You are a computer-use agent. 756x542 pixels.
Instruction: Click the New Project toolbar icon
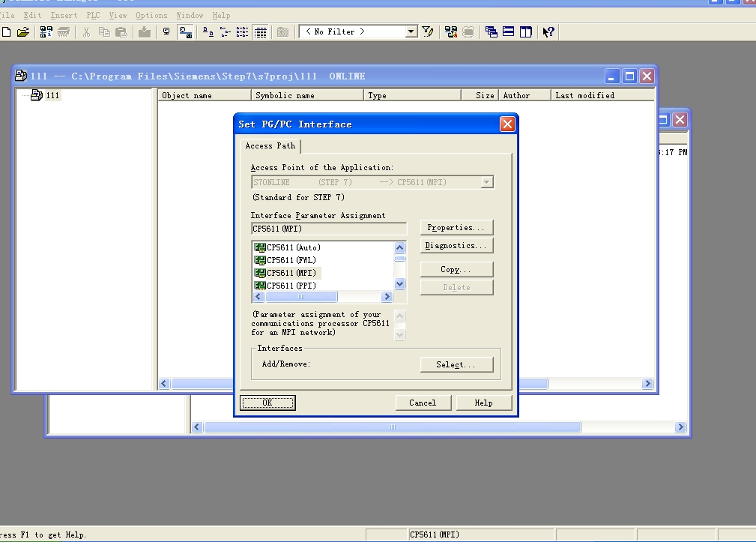pos(6,31)
